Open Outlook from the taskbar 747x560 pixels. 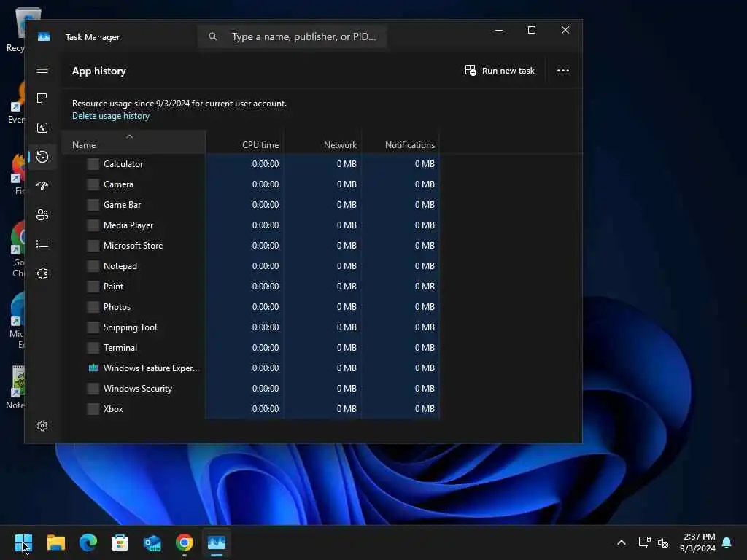click(x=152, y=542)
